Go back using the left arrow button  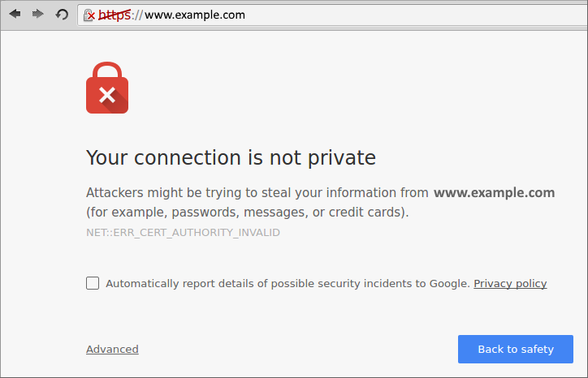(15, 15)
